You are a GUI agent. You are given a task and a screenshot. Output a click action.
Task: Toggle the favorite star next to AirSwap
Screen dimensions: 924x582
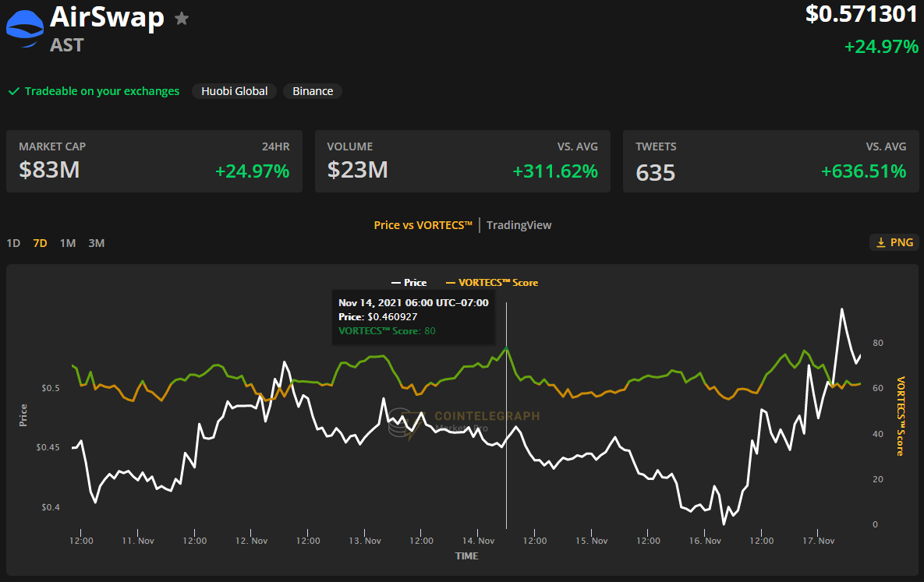coord(182,19)
